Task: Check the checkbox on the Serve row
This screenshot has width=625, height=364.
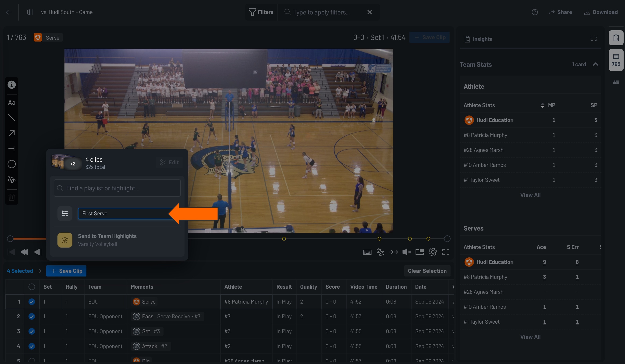Action: (x=32, y=301)
